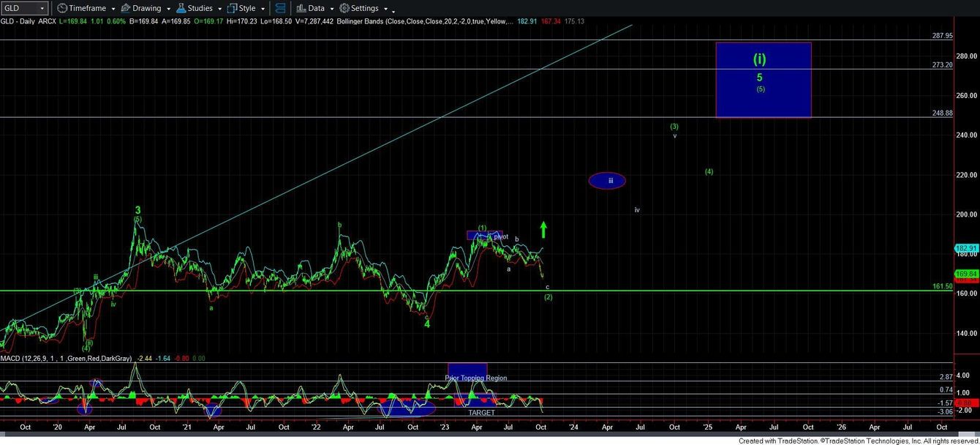
Task: Select the Drawing pencil tool icon
Action: (x=124, y=8)
